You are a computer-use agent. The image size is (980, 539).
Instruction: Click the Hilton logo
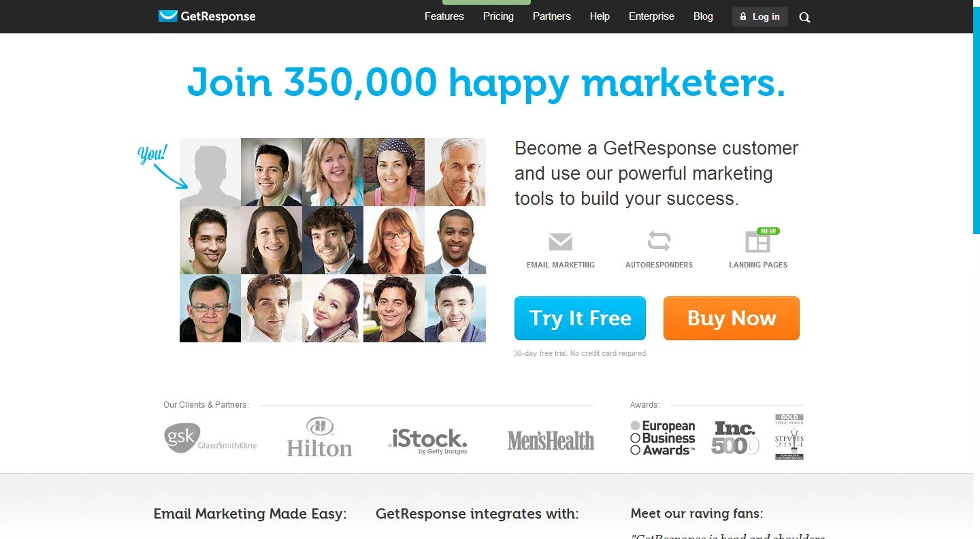[x=319, y=437]
